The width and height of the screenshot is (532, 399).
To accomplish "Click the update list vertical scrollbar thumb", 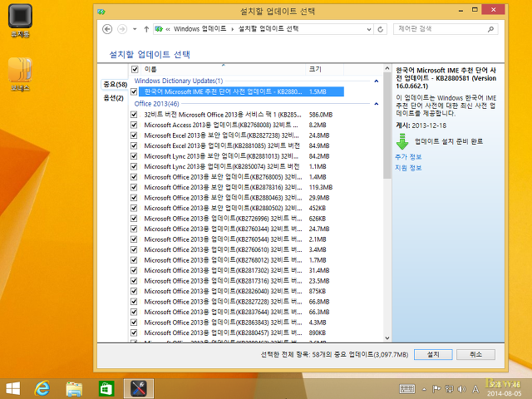I will tap(387, 126).
